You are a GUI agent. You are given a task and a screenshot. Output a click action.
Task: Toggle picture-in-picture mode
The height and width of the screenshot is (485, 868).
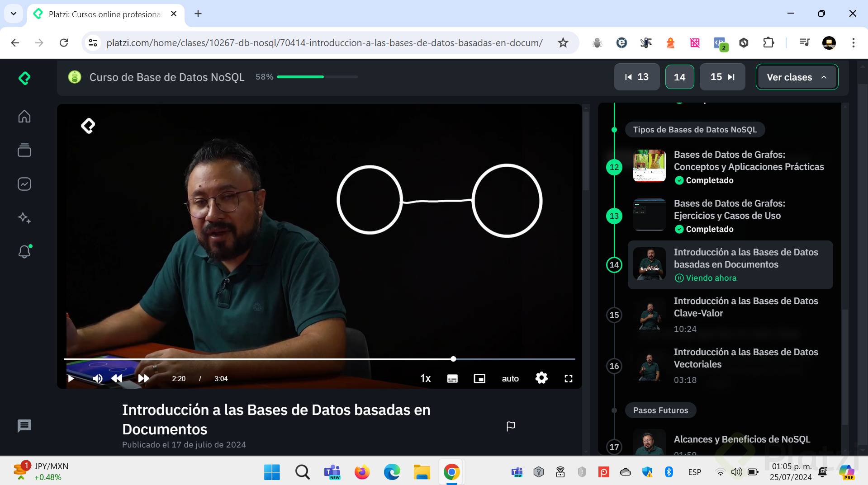[479, 379]
